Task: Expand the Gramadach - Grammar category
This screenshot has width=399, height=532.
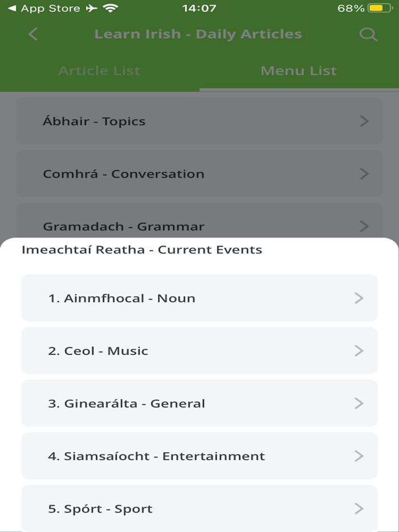Action: [199, 226]
